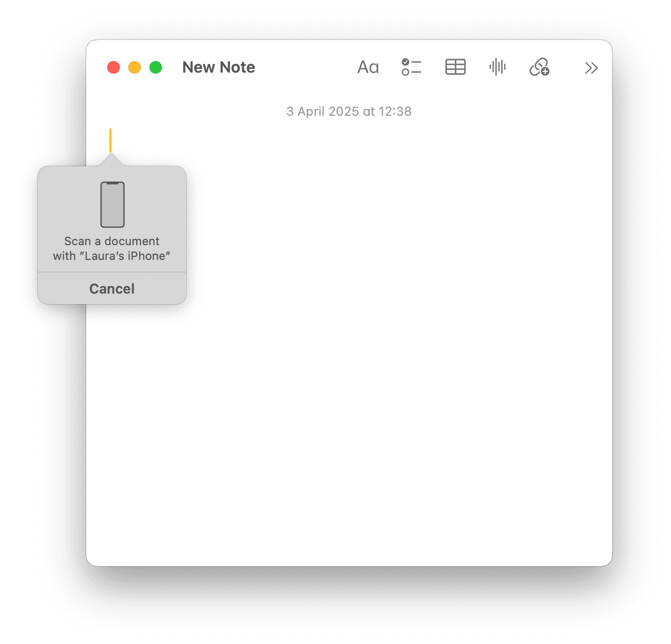
Task: Click the iPhone device icon in popover
Action: point(113,205)
